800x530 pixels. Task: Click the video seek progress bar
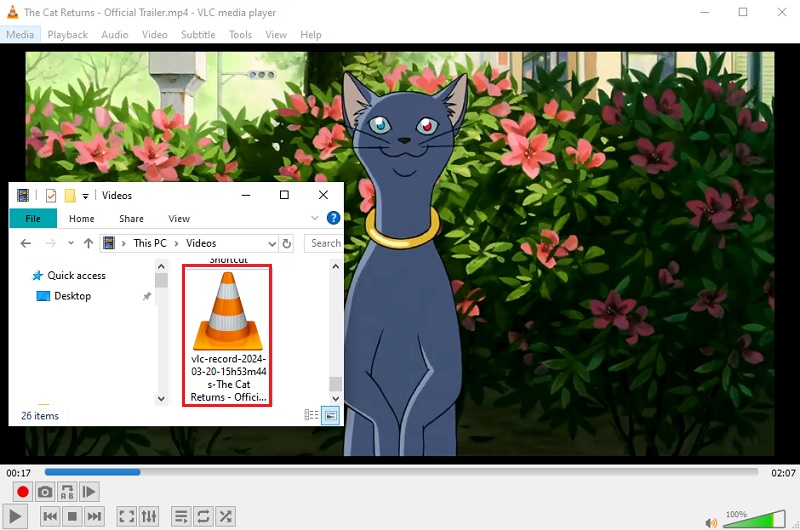coord(400,472)
